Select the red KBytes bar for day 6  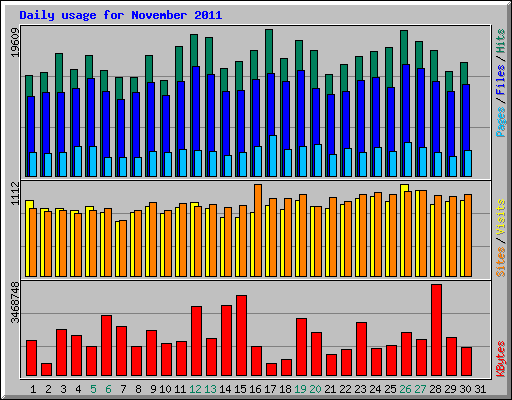pos(106,346)
